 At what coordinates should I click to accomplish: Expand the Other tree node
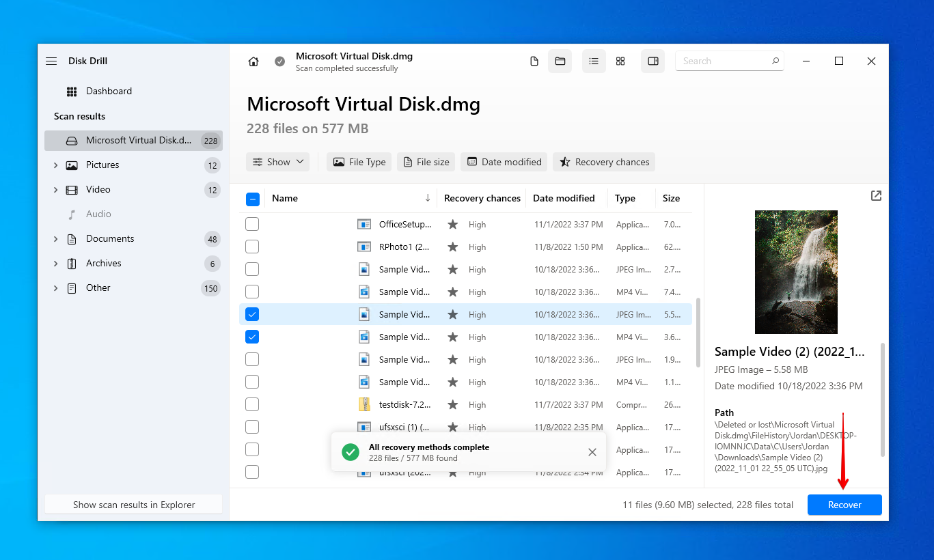click(55, 288)
